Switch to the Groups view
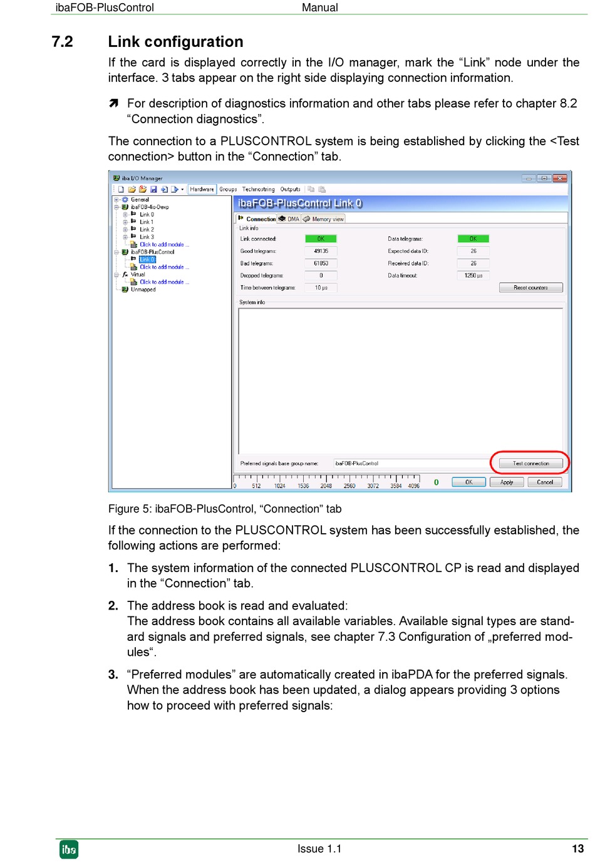Image resolution: width=595 pixels, height=868 pixels. point(228,189)
